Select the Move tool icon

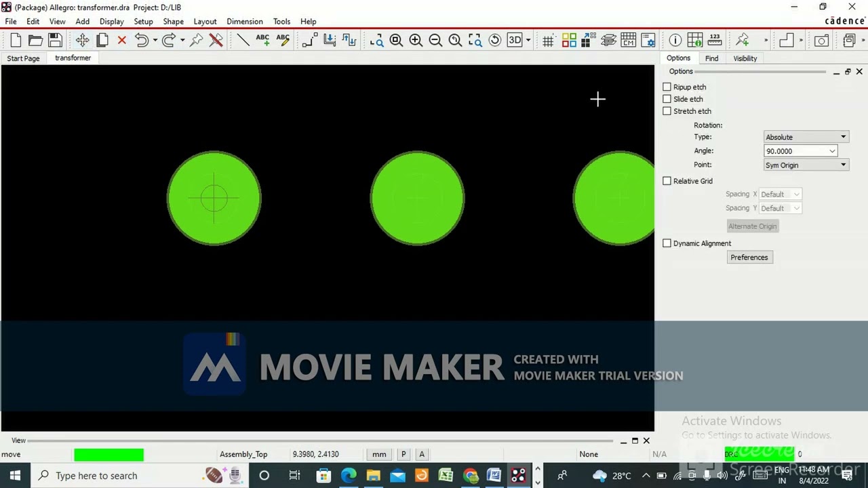click(x=82, y=41)
